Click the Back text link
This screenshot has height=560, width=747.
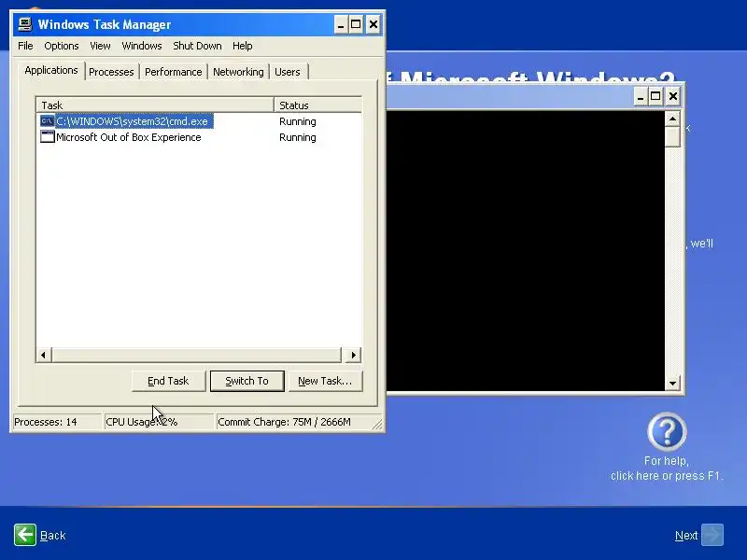(53, 535)
